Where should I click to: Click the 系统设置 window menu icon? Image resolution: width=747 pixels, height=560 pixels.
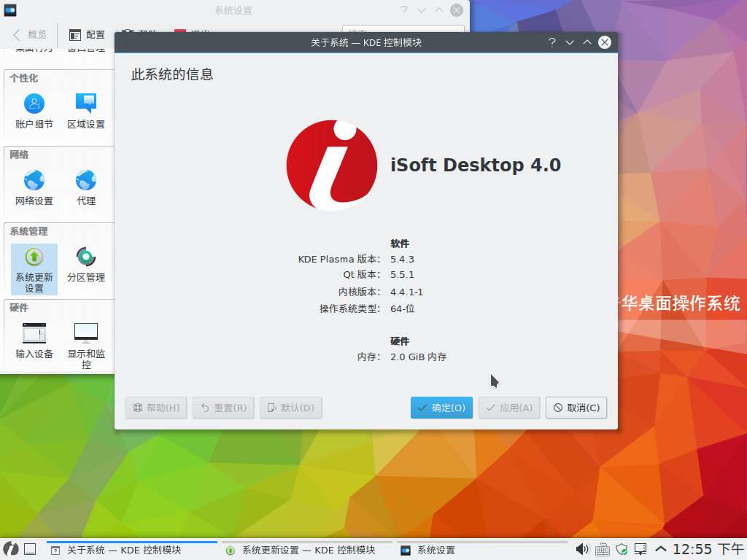(x=10, y=10)
